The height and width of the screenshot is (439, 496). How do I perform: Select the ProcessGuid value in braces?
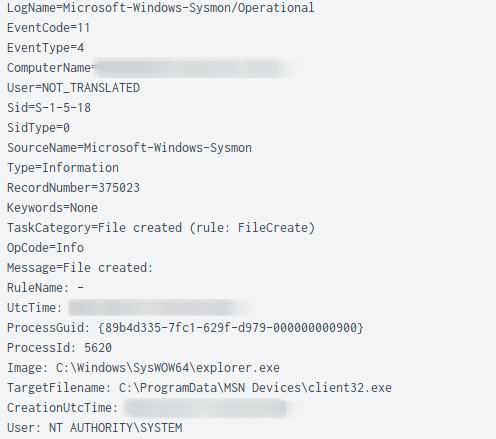(231, 328)
